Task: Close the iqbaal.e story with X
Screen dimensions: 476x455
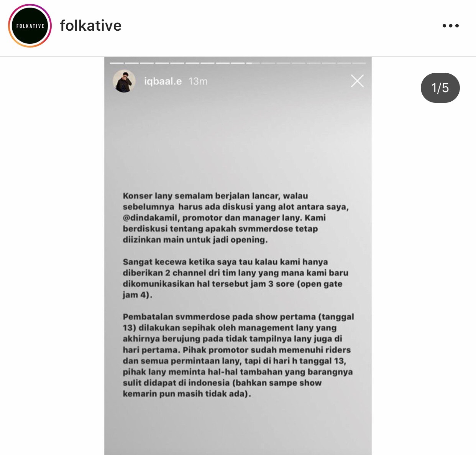Action: 357,81
